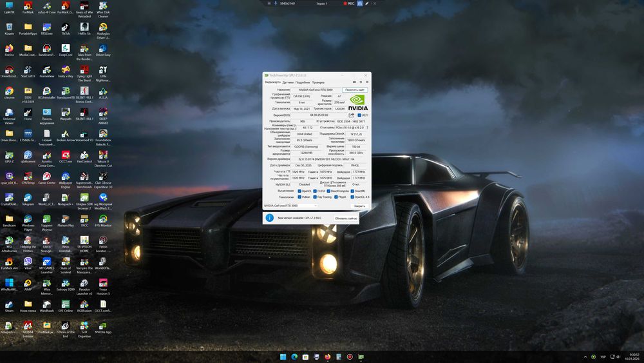Select the Wallpaper Engine desktop icon

pos(66,181)
